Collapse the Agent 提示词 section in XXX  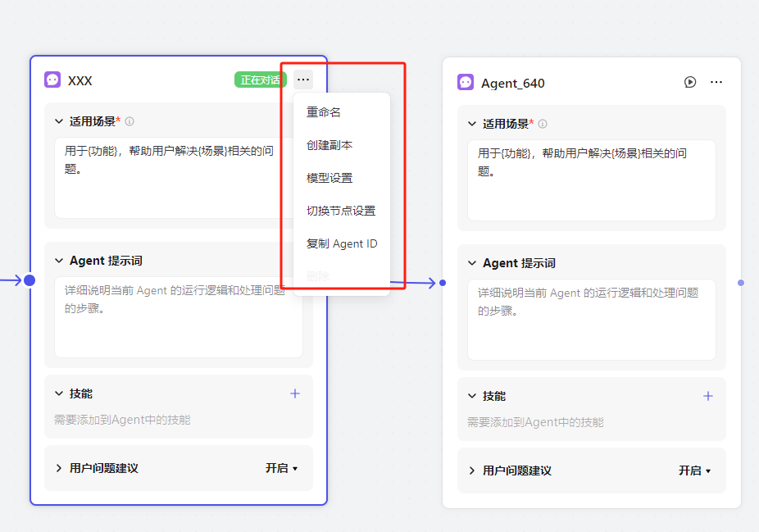tap(59, 261)
